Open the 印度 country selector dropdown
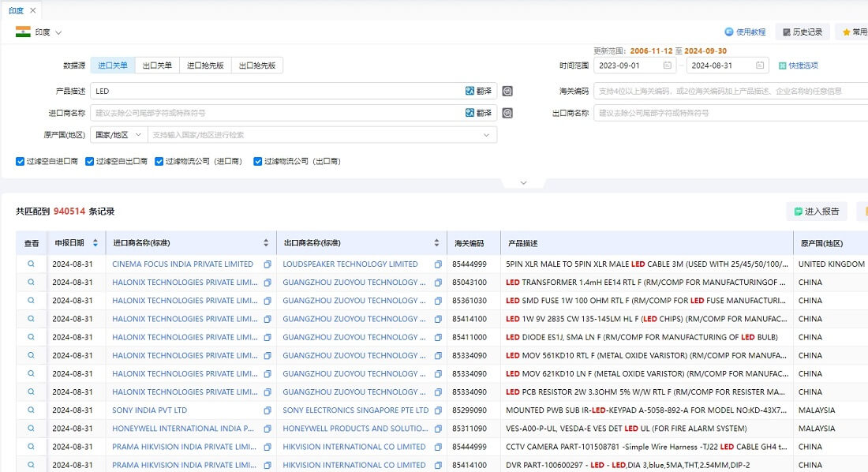This screenshot has width=868, height=472. (39, 32)
